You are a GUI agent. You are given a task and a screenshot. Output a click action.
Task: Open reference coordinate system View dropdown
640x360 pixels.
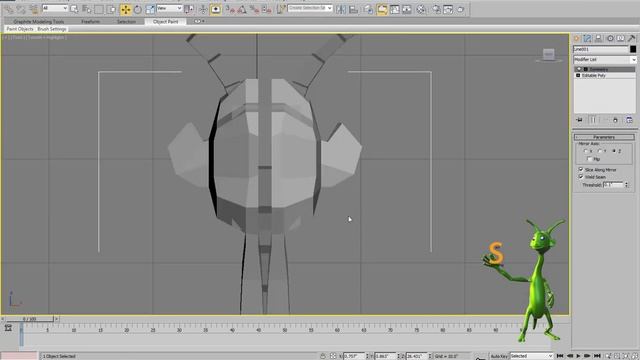169,8
